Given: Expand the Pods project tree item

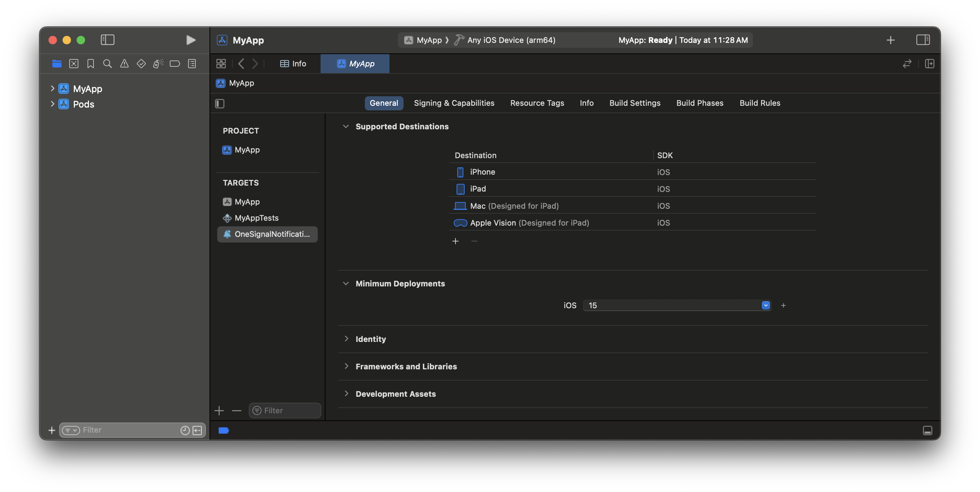Looking at the screenshot, I should pos(52,104).
